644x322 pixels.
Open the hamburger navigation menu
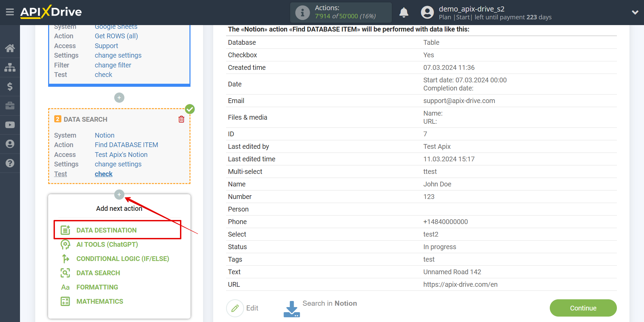(x=10, y=12)
